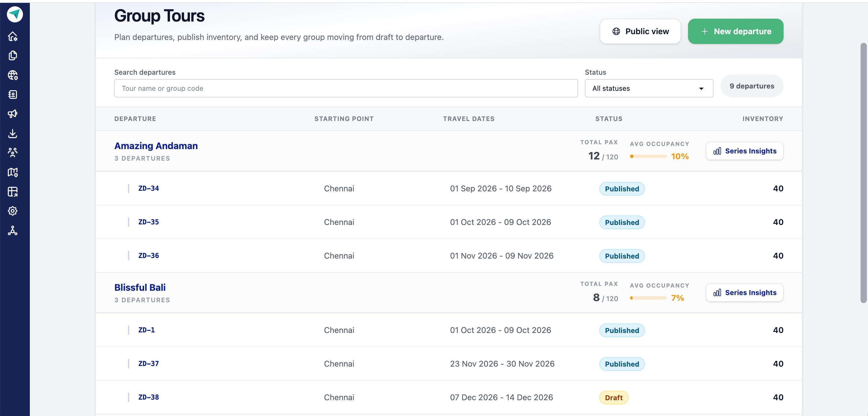Click the New departure button

736,31
